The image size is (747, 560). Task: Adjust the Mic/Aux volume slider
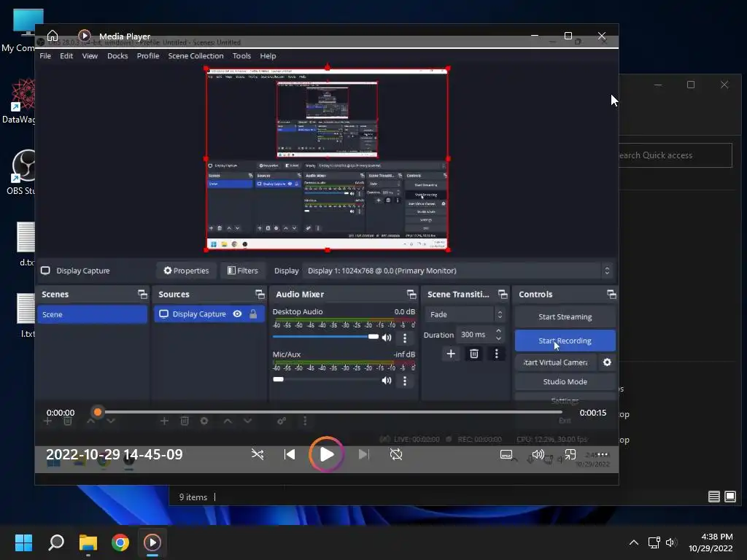(325, 379)
